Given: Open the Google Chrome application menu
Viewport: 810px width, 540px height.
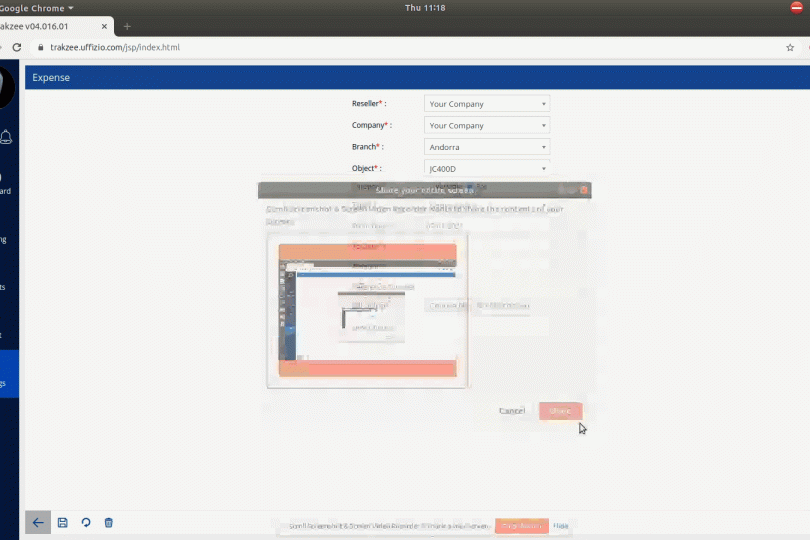Looking at the screenshot, I should (38, 8).
